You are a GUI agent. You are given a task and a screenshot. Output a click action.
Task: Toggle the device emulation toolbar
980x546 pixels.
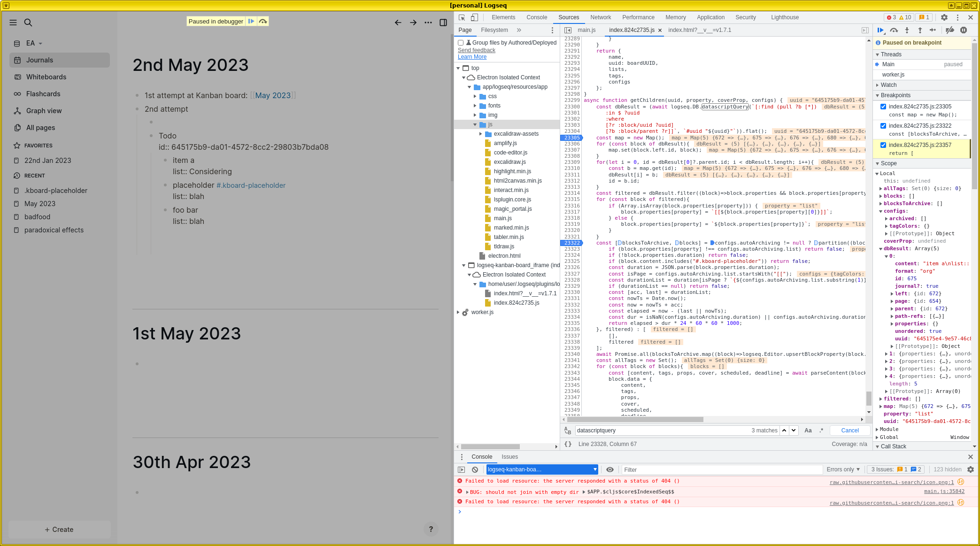coord(474,17)
